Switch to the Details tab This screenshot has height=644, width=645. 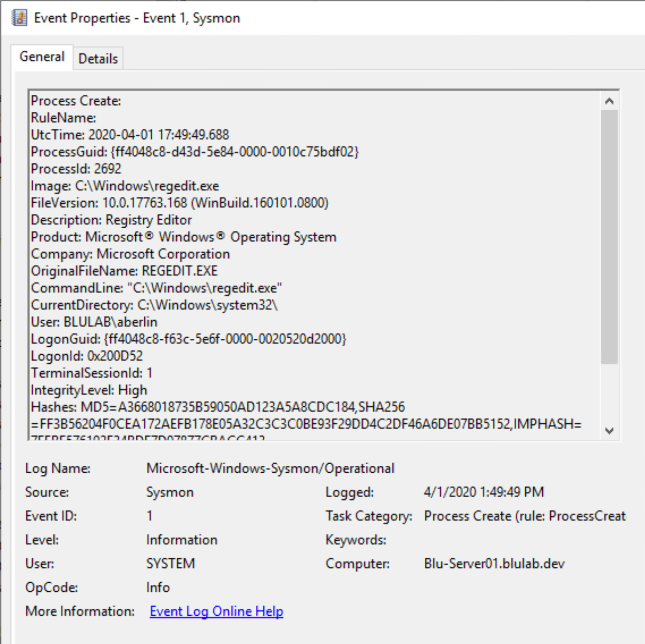tap(98, 58)
